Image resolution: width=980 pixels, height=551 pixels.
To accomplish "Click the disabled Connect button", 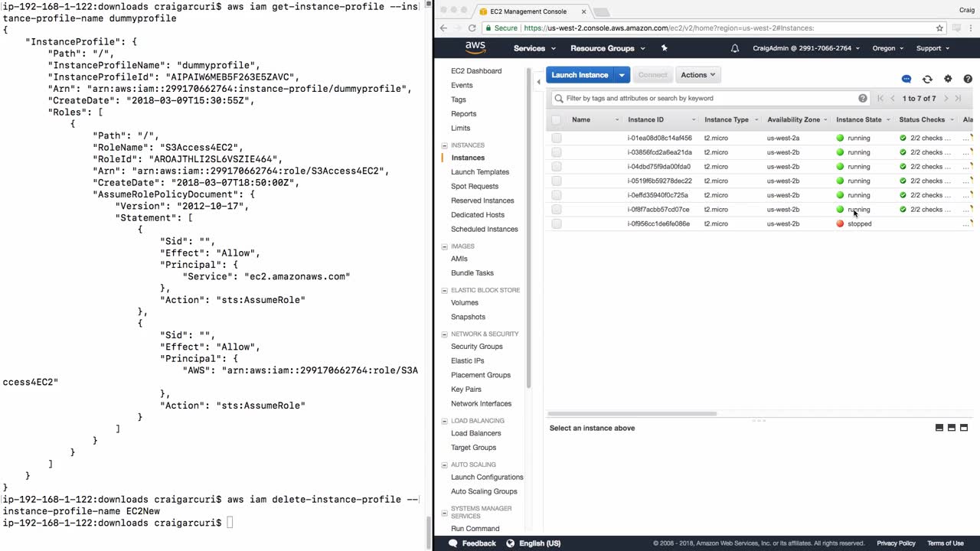I will click(652, 75).
